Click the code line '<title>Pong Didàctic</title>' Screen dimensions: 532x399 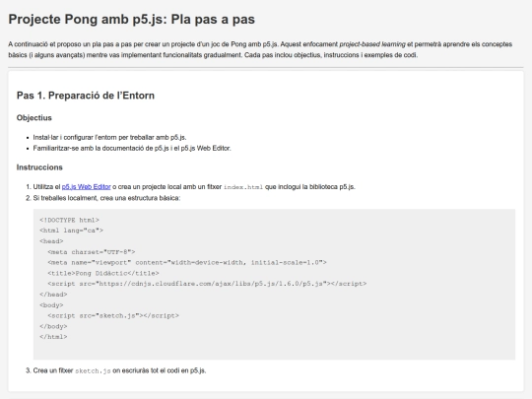click(103, 273)
